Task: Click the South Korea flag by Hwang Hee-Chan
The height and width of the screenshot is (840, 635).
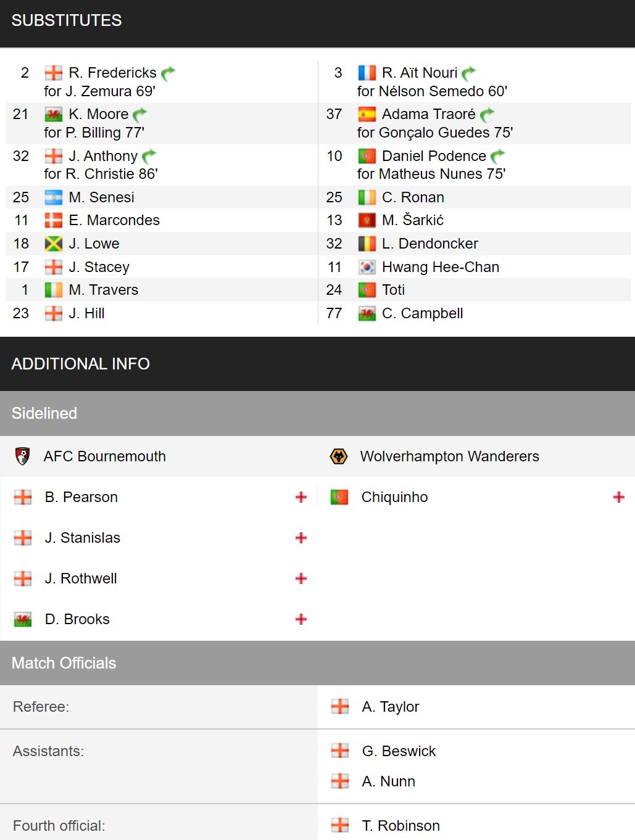Action: [x=367, y=267]
